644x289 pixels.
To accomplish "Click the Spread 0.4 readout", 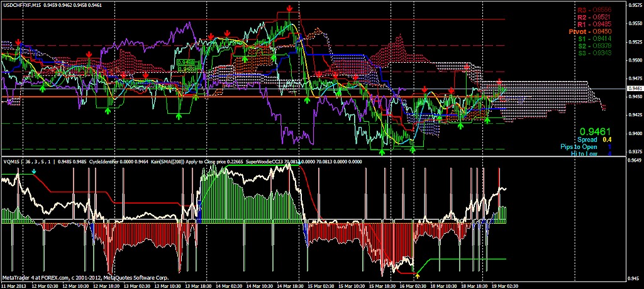I will (x=596, y=140).
